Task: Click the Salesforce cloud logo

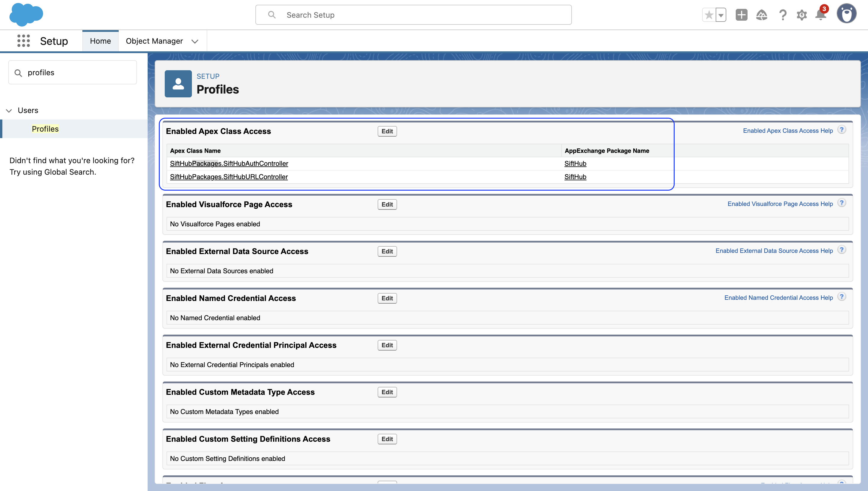Action: pyautogui.click(x=26, y=14)
